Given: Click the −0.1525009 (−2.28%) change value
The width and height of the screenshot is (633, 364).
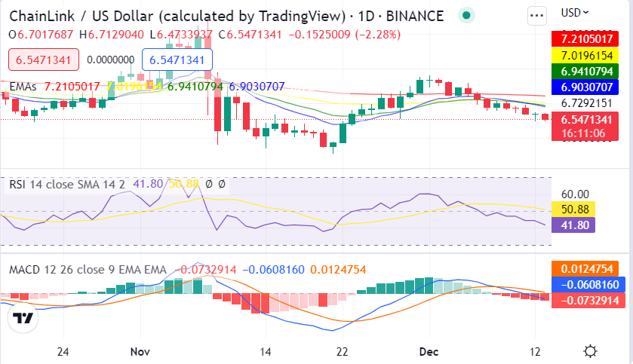Looking at the screenshot, I should (345, 35).
